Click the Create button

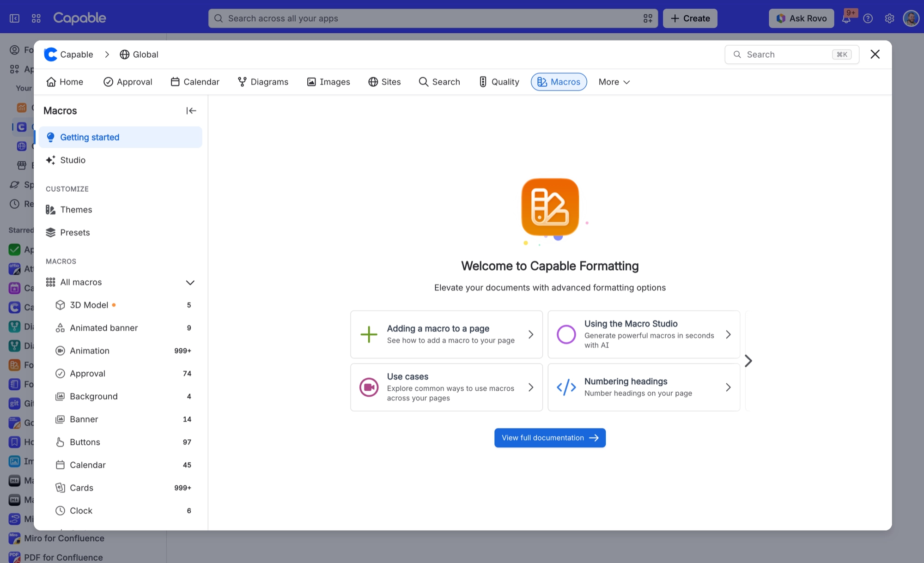(690, 18)
